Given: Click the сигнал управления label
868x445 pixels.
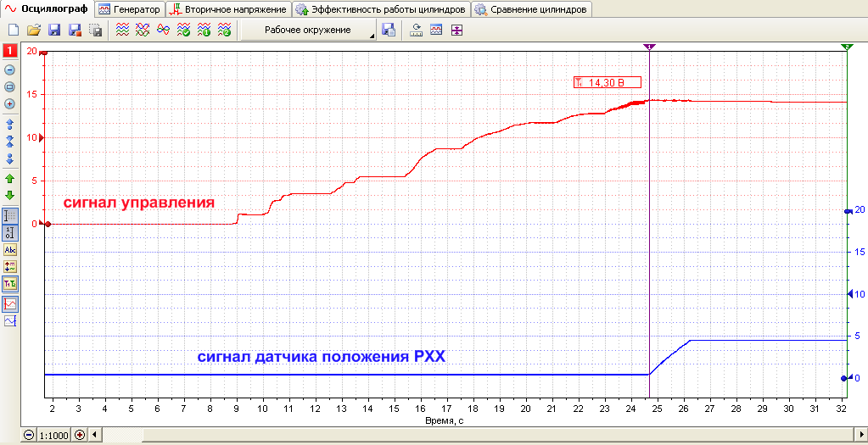Looking at the screenshot, I should (x=139, y=203).
